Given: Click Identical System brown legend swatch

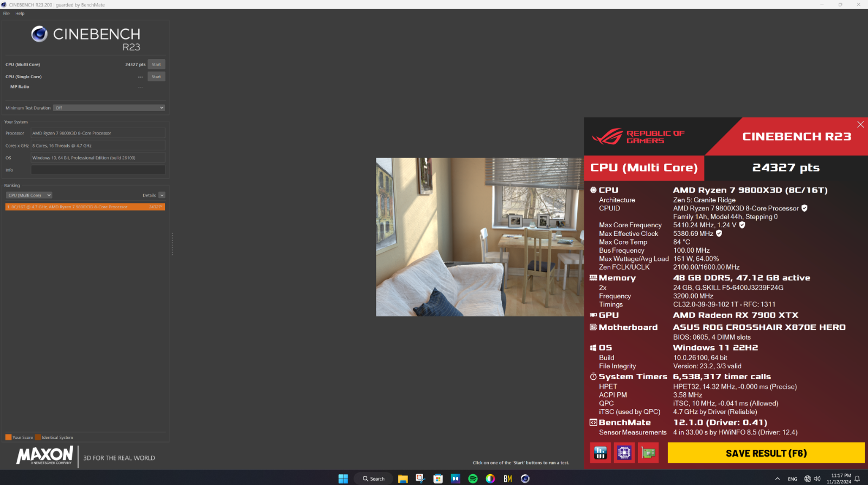Looking at the screenshot, I should click(38, 437).
